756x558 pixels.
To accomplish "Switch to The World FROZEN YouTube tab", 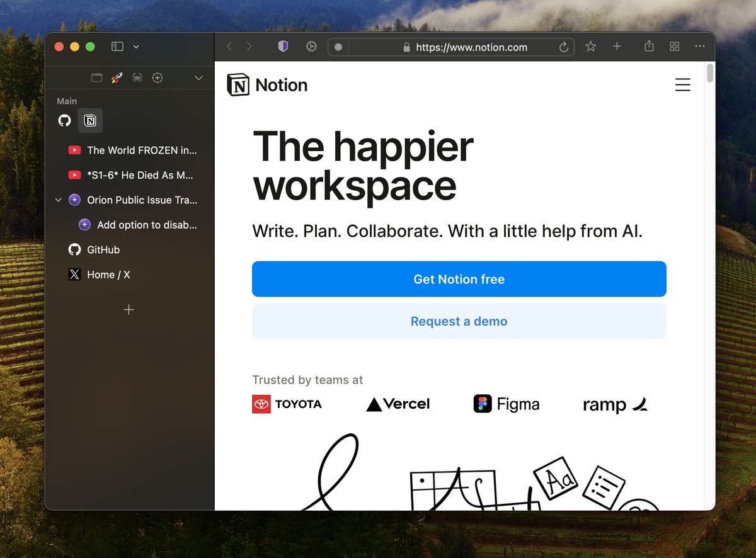I will point(132,150).
